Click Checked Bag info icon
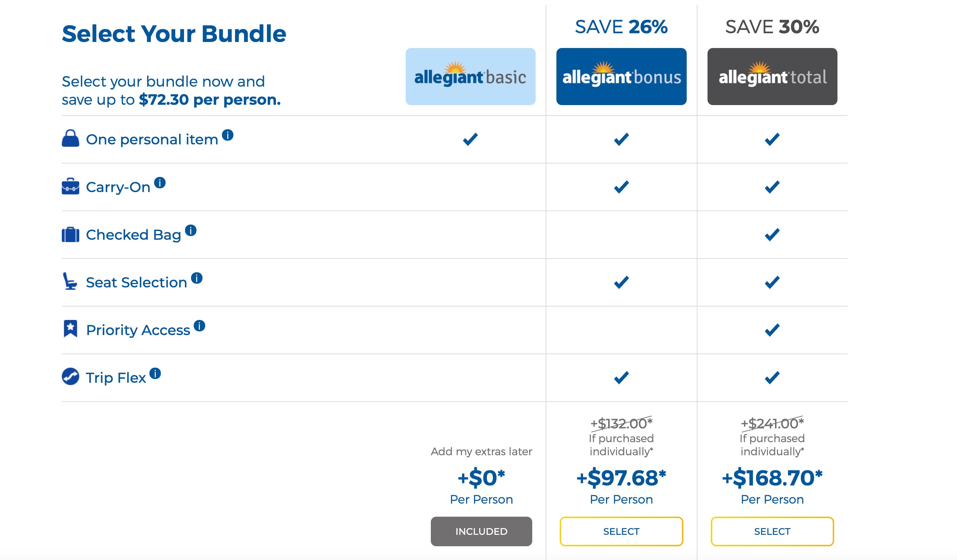Image resolution: width=957 pixels, height=560 pixels. click(x=191, y=230)
